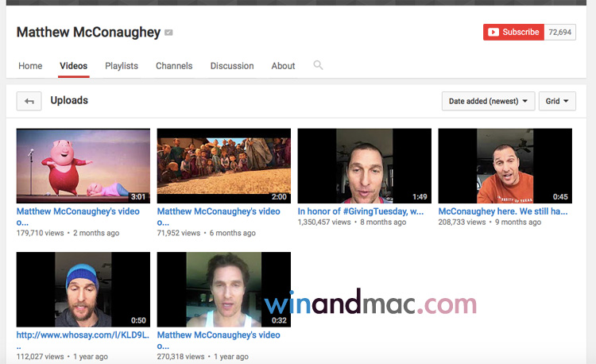Click the 1,350,457 views text
Viewport: 596px width, 364px height.
[x=324, y=223]
